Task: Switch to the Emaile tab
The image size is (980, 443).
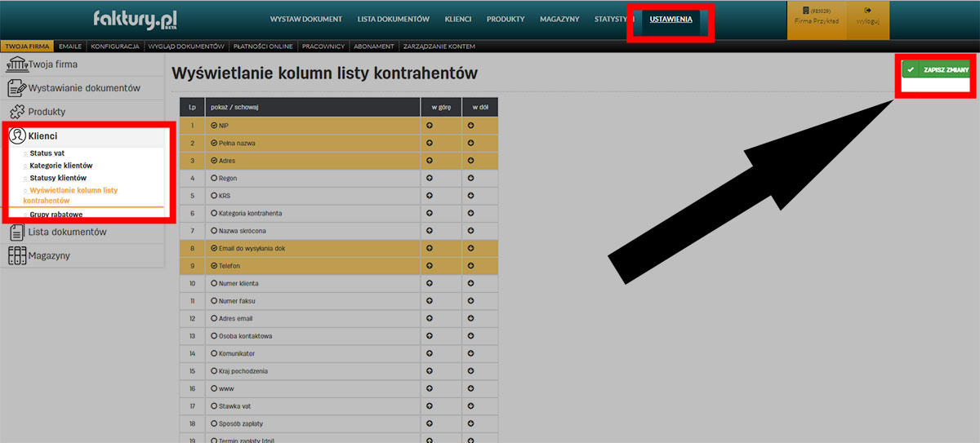Action: pos(70,47)
